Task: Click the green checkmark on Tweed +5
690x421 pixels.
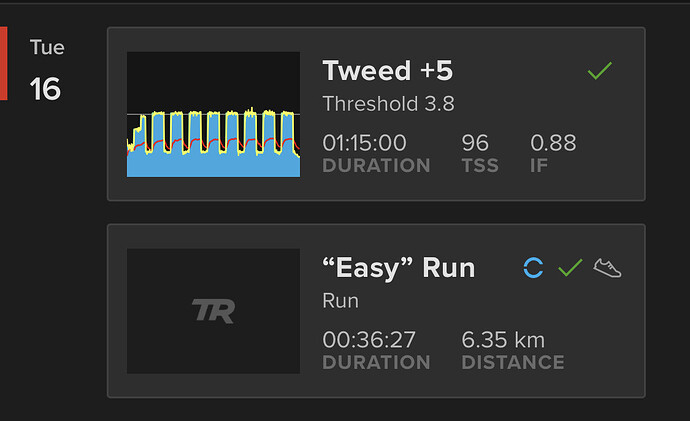Action: (600, 70)
